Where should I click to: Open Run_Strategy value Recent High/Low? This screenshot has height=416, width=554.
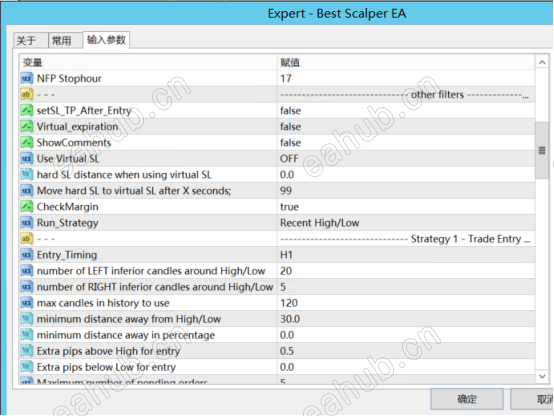[406, 223]
